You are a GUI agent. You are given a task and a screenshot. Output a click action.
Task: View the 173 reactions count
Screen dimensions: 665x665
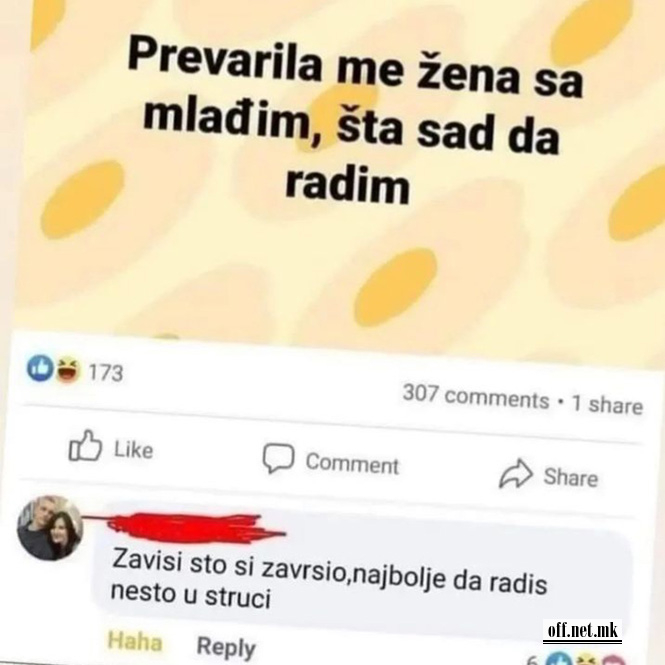pos(106,373)
